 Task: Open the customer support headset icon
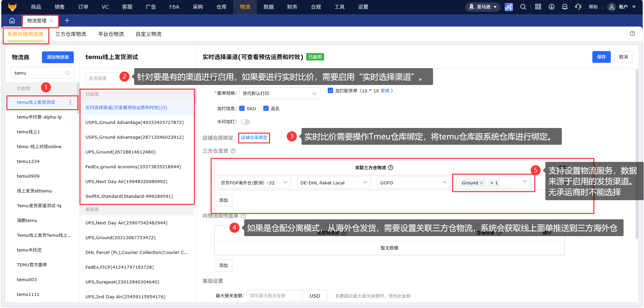click(x=578, y=7)
